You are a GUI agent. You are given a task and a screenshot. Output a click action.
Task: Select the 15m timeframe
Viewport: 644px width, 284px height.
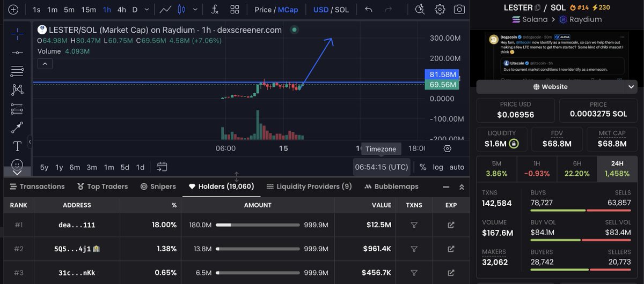(89, 10)
